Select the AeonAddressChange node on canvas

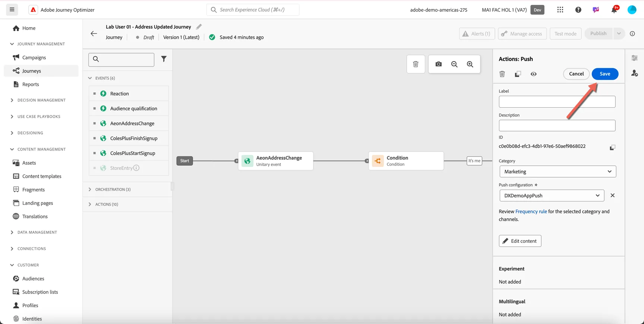(x=276, y=161)
